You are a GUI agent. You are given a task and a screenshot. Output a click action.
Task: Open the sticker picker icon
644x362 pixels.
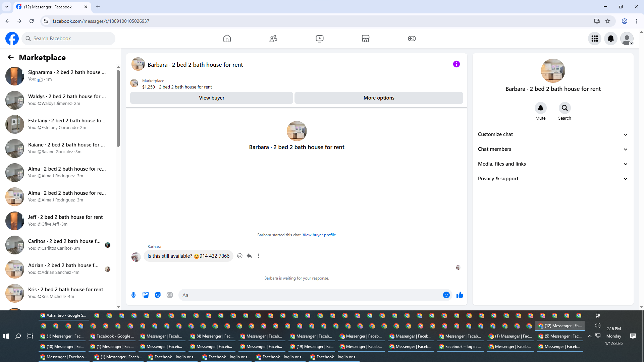(x=158, y=295)
